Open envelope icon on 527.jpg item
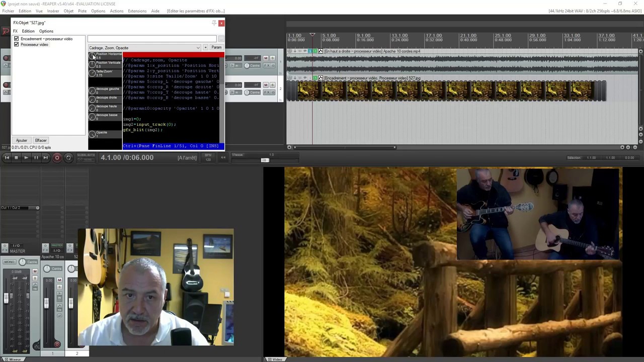 [321, 78]
